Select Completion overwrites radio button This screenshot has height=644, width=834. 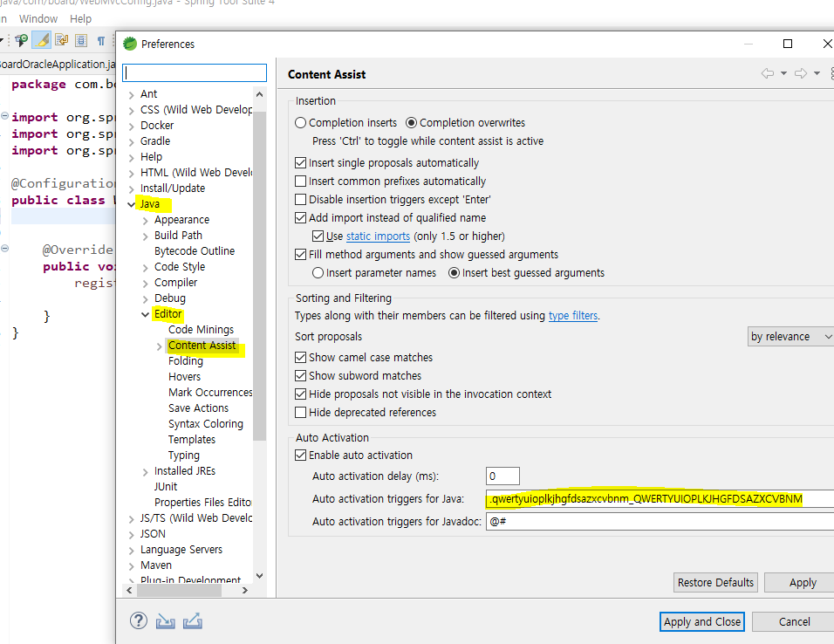[x=411, y=123]
